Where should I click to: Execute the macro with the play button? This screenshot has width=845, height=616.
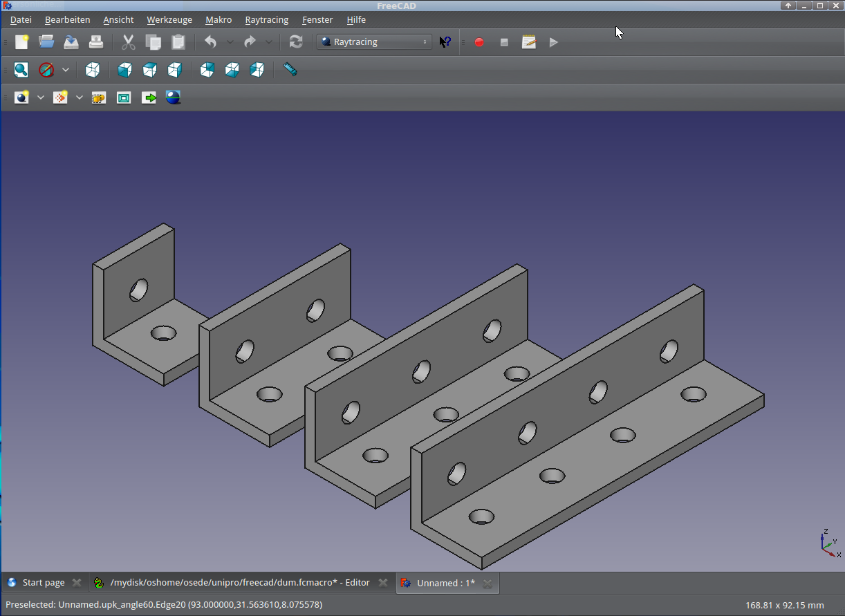pos(553,42)
